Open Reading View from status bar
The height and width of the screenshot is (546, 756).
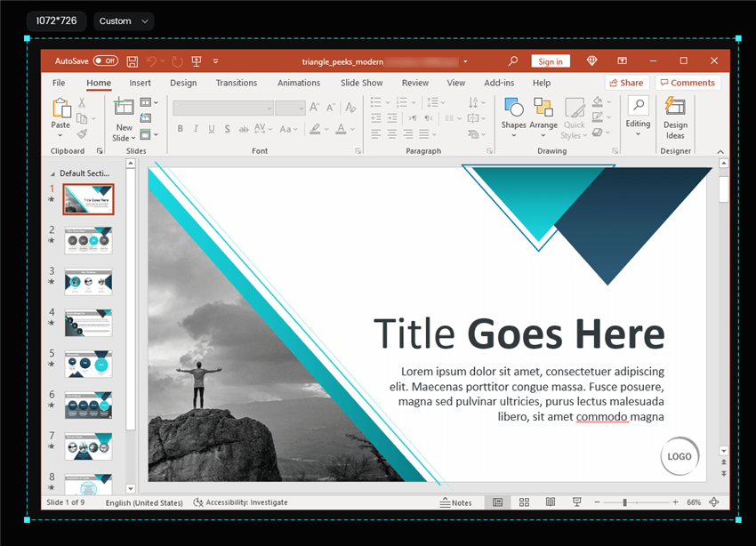pyautogui.click(x=551, y=502)
